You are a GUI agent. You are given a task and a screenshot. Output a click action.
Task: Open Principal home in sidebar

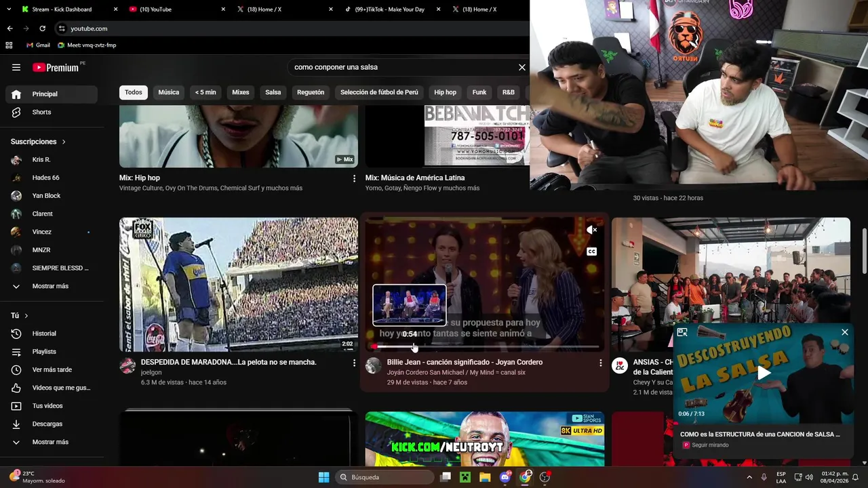pos(52,94)
